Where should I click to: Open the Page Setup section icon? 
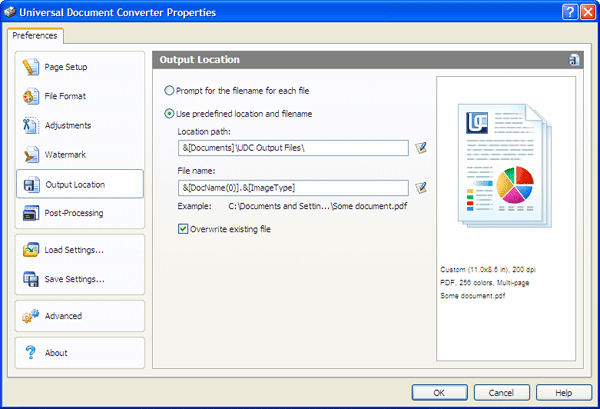[30, 67]
